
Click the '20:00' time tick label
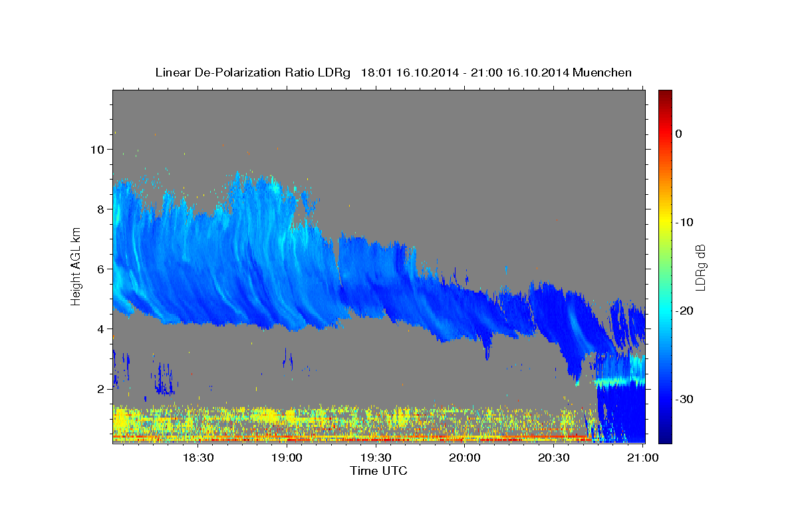click(x=464, y=458)
